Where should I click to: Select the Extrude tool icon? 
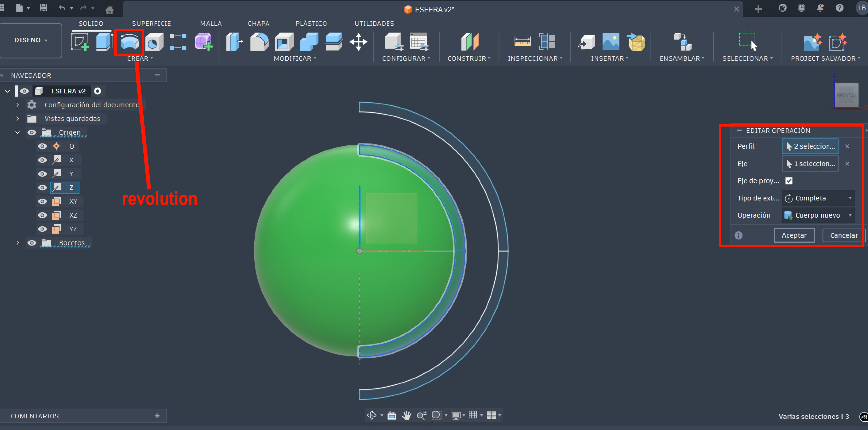point(104,42)
